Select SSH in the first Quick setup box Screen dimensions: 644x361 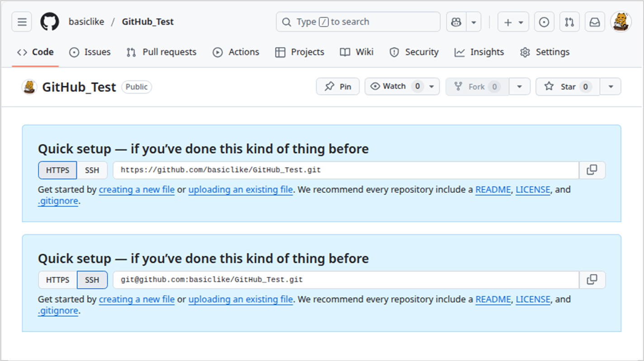coord(92,170)
